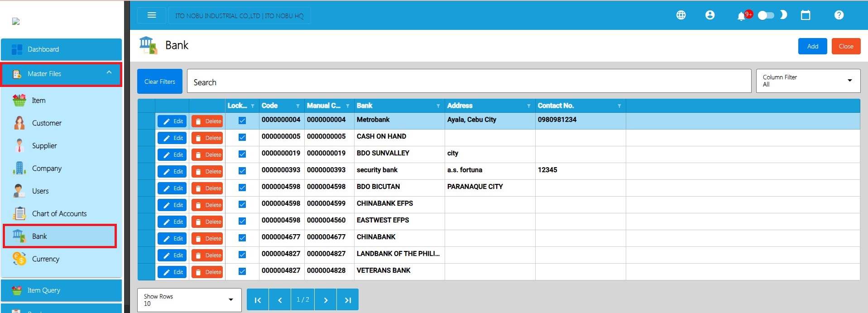Image resolution: width=868 pixels, height=313 pixels.
Task: Open the calendar icon in header
Action: click(805, 15)
